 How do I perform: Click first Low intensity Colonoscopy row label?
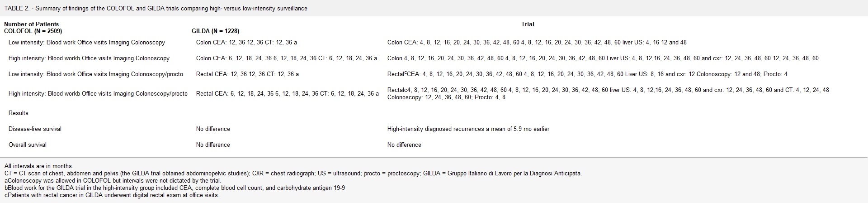tap(87, 43)
